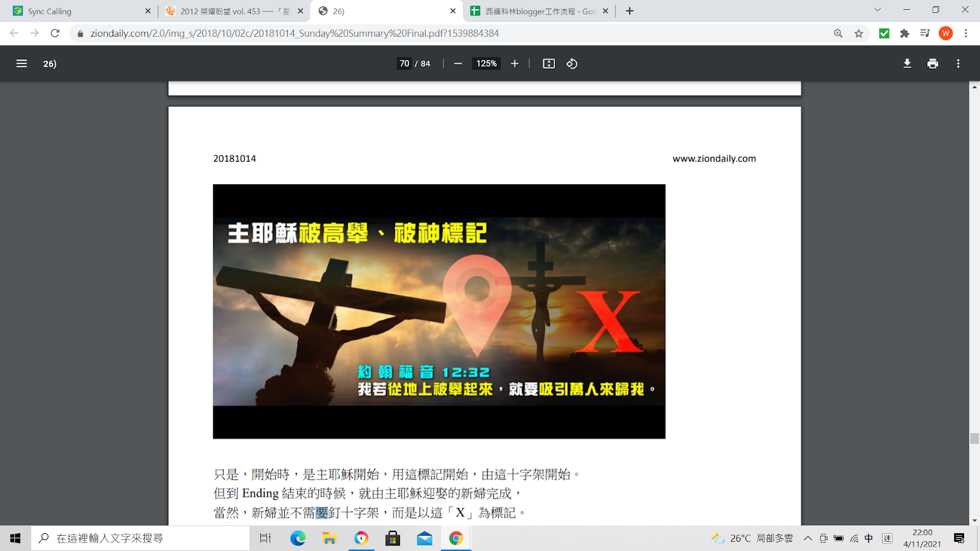The width and height of the screenshot is (980, 551).
Task: Click the crucifixion slide image
Action: tap(439, 311)
